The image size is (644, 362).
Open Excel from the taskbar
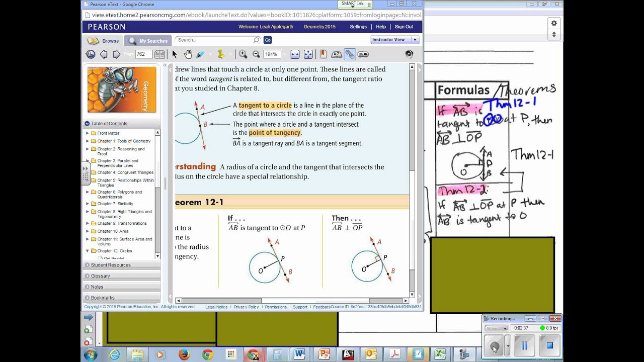click(x=441, y=354)
